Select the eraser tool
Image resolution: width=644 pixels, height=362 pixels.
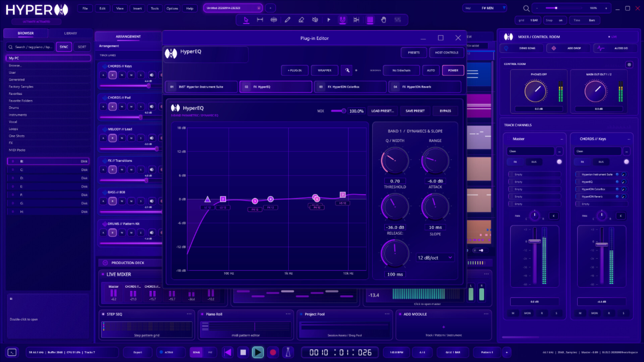(x=301, y=20)
